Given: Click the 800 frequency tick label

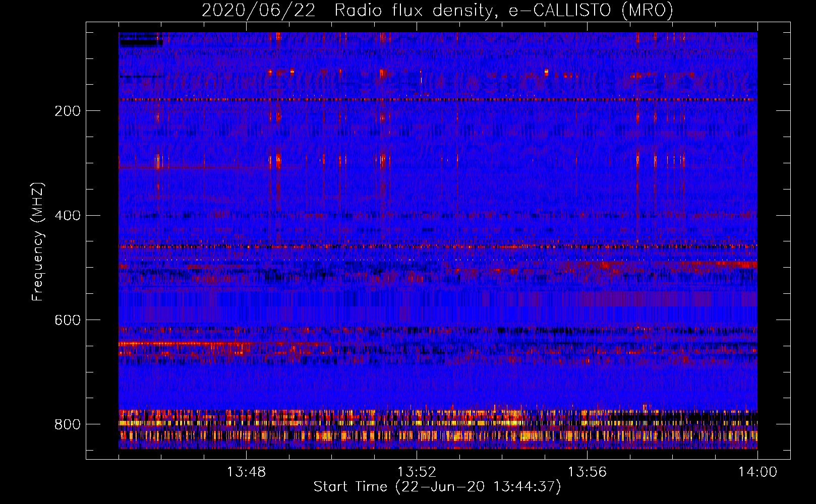Looking at the screenshot, I should coord(67,425).
